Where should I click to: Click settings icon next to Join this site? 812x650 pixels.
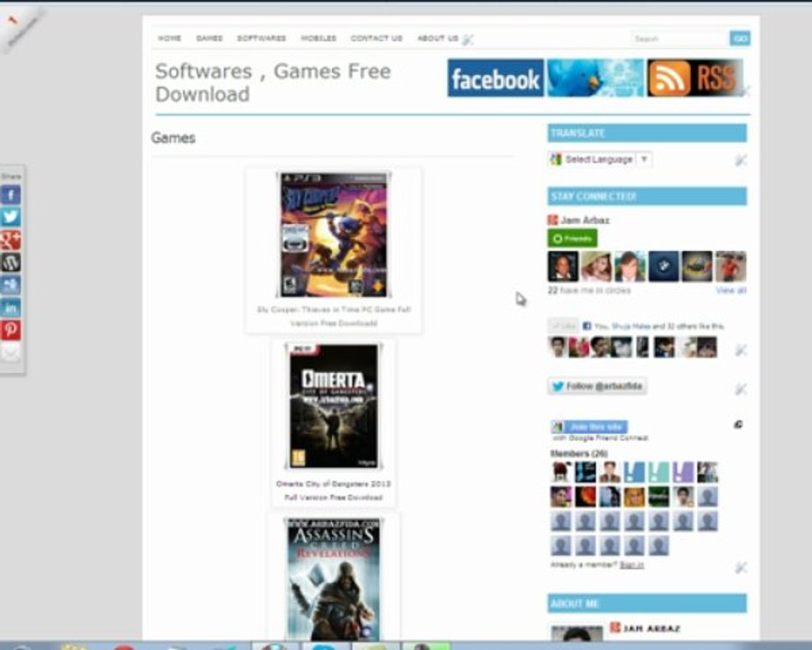pos(738,424)
